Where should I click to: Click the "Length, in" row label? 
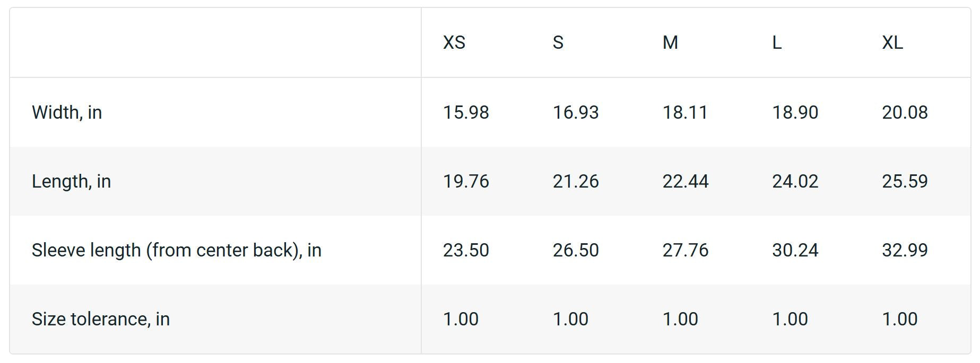71,181
